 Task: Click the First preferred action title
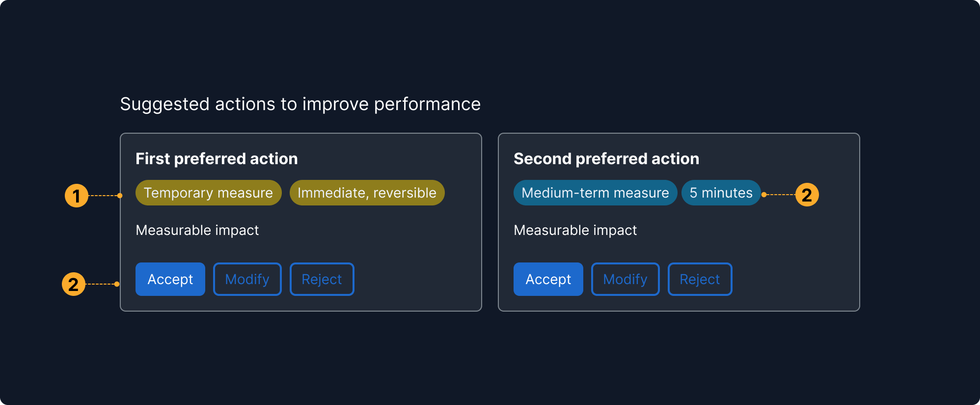click(x=217, y=159)
